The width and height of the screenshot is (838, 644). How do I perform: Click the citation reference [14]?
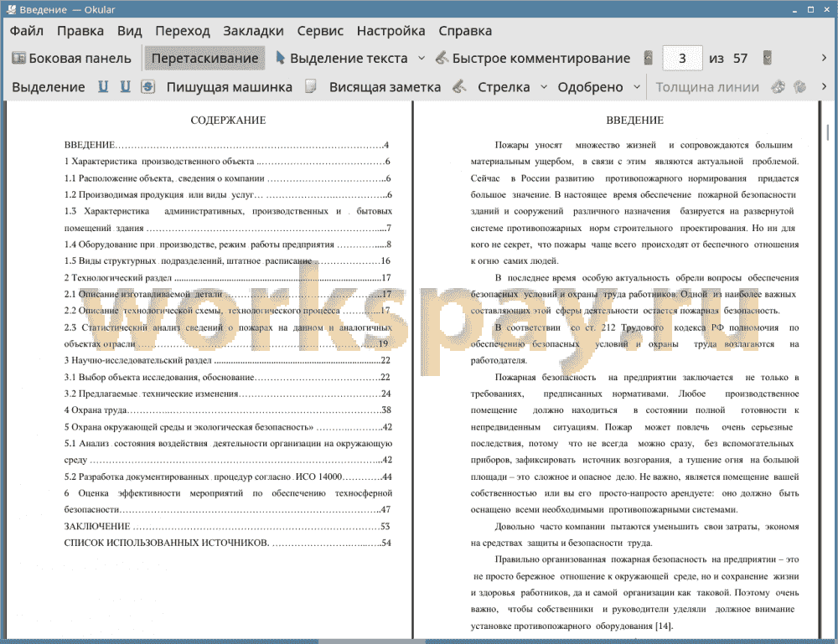pyautogui.click(x=663, y=626)
